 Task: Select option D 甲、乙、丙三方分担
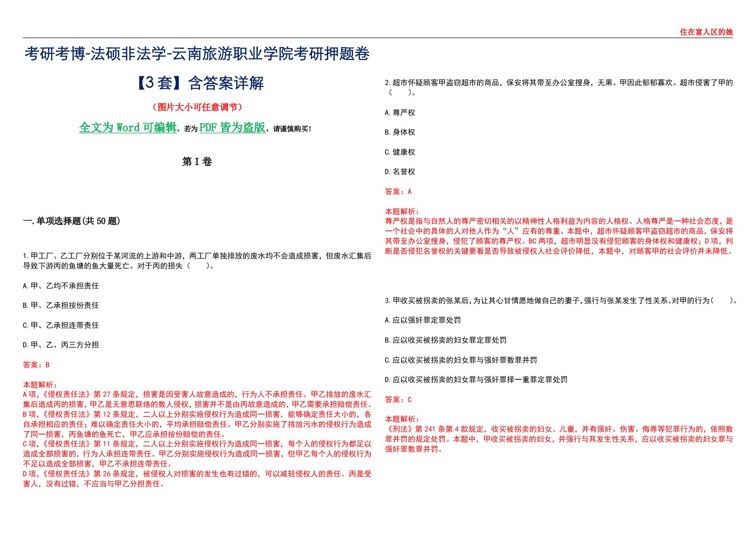pos(61,345)
